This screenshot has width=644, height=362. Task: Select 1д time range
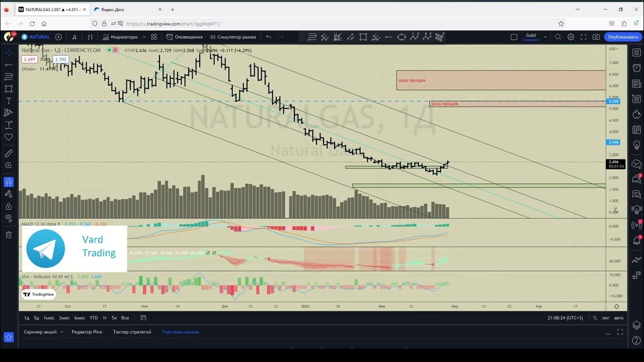coord(27,318)
